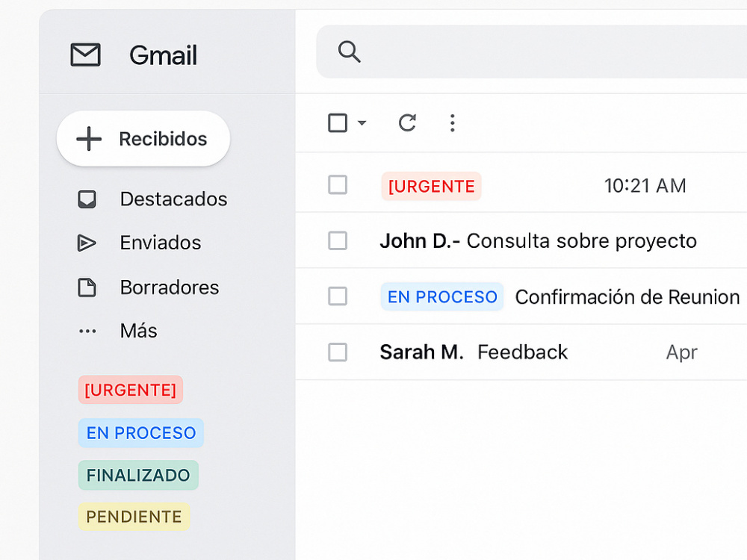
Task: Toggle the select-all checkbox in toolbar
Action: (x=338, y=123)
